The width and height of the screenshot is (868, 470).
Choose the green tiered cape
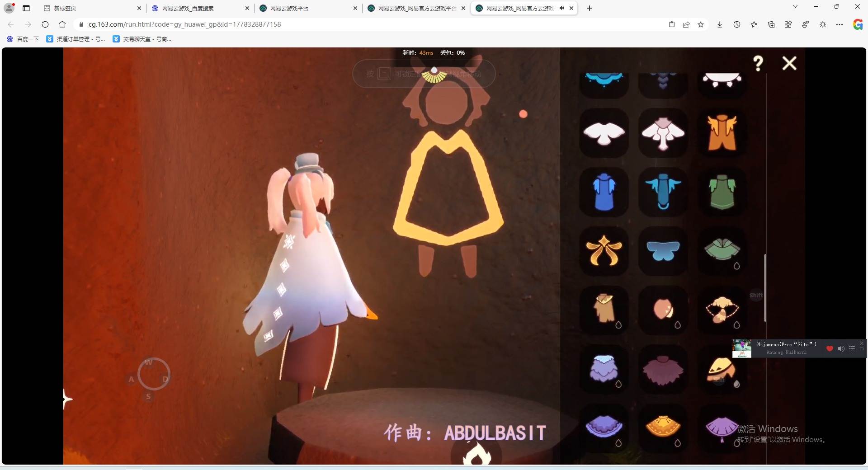pyautogui.click(x=722, y=251)
